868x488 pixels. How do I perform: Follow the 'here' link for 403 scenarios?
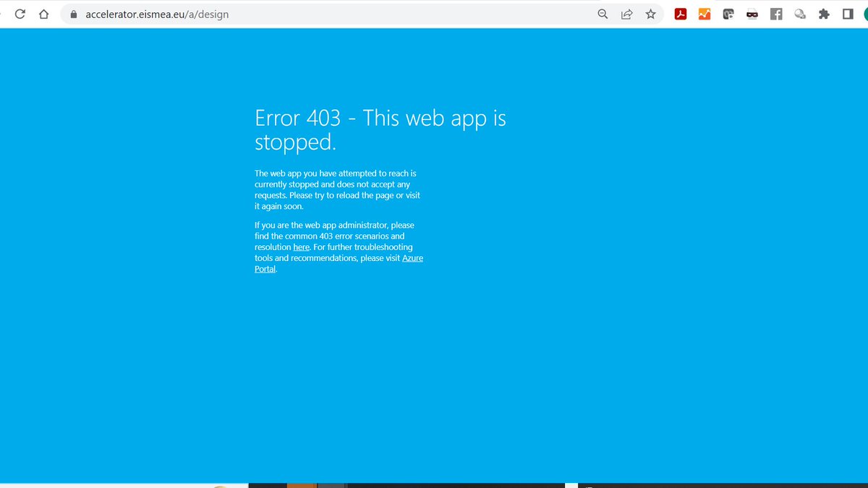click(x=301, y=247)
